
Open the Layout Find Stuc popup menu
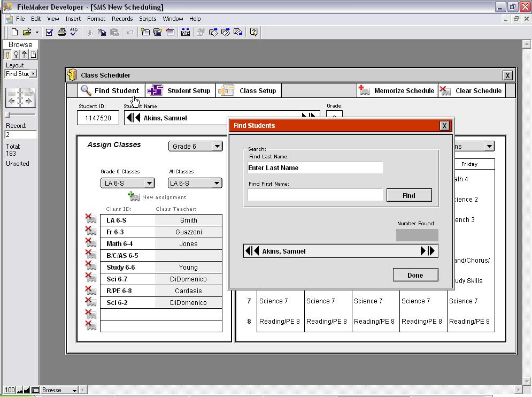coord(21,74)
